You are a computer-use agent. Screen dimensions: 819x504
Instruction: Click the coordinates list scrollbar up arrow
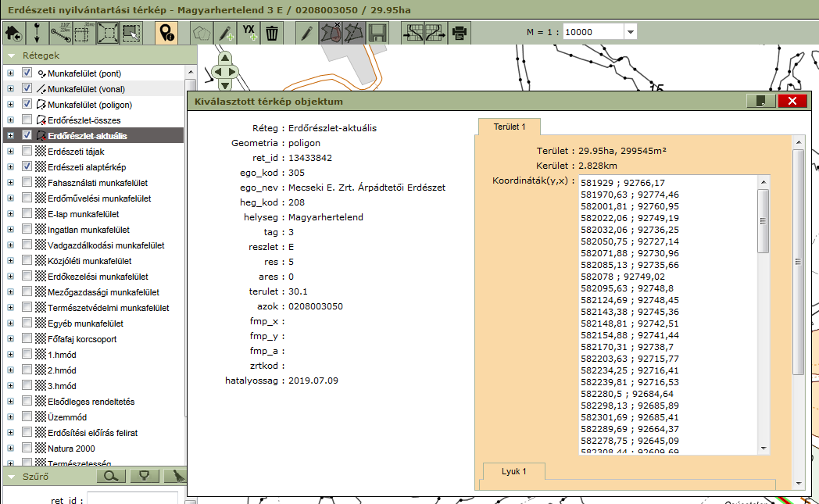pyautogui.click(x=764, y=181)
